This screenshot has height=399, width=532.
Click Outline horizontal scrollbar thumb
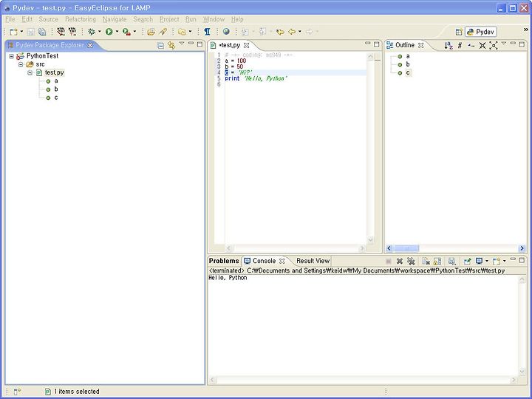[x=406, y=248]
